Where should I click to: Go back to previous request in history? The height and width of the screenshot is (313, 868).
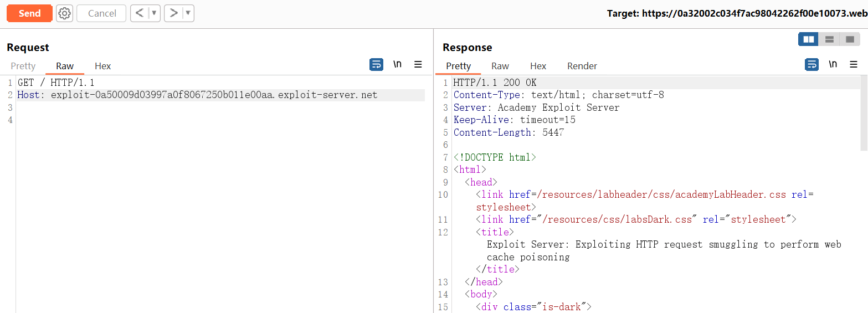pyautogui.click(x=139, y=13)
